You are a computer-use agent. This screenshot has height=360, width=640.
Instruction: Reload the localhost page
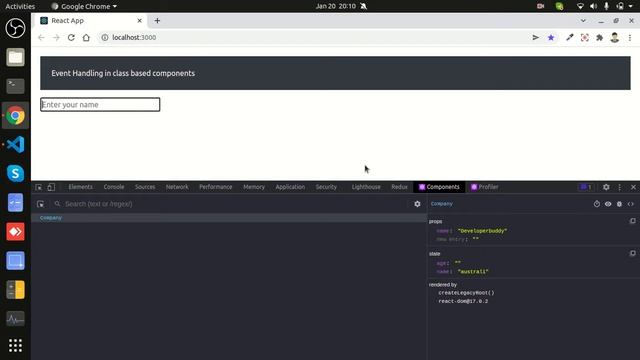tap(71, 38)
